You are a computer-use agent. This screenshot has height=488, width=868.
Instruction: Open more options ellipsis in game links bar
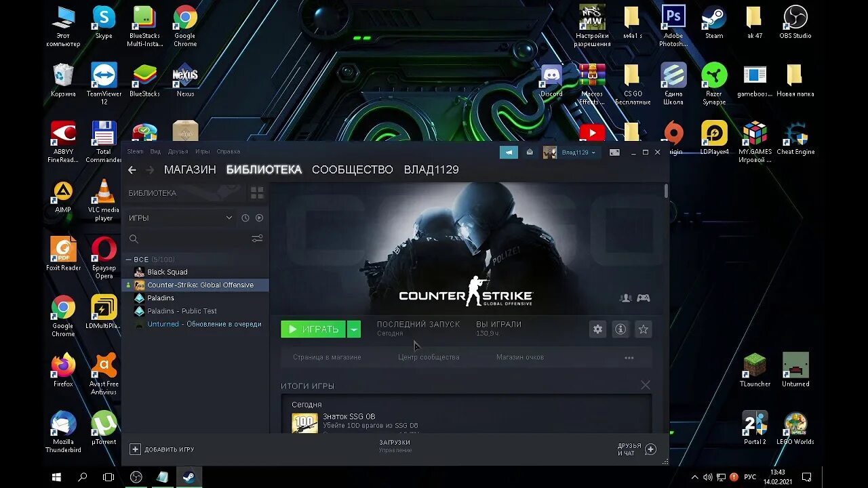[629, 357]
